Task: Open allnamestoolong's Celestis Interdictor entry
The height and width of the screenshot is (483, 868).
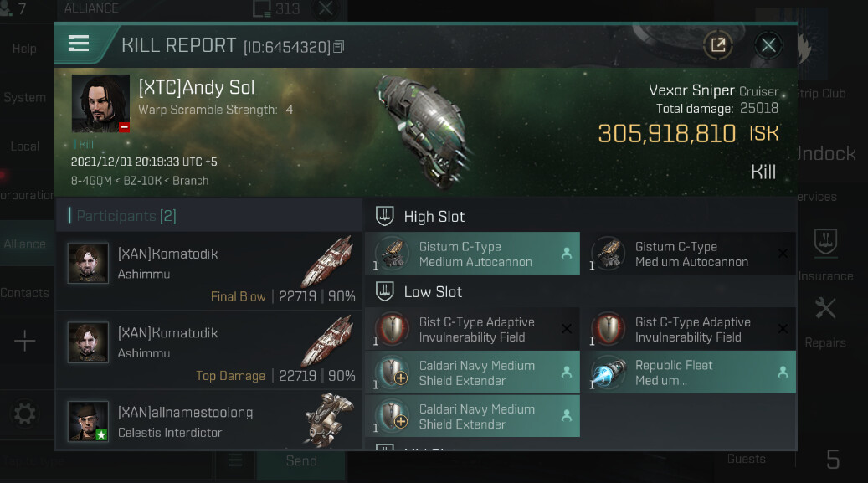Action: point(209,422)
